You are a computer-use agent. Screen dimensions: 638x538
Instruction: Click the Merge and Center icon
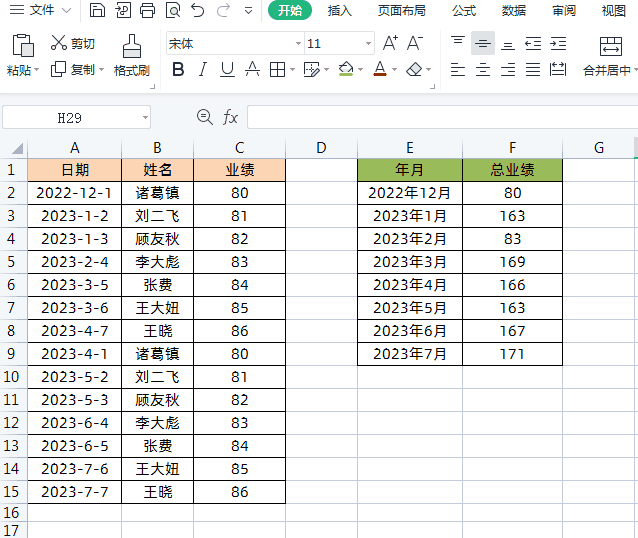611,46
